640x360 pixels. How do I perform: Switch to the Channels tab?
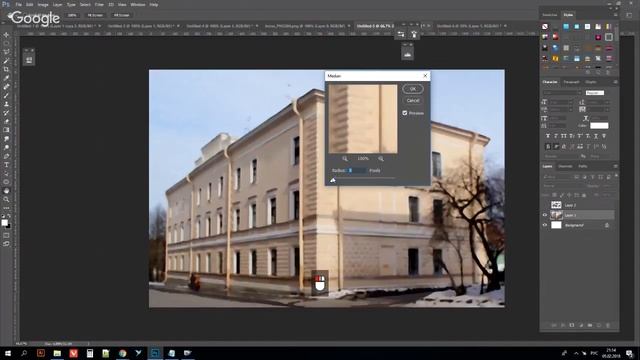[x=565, y=167]
